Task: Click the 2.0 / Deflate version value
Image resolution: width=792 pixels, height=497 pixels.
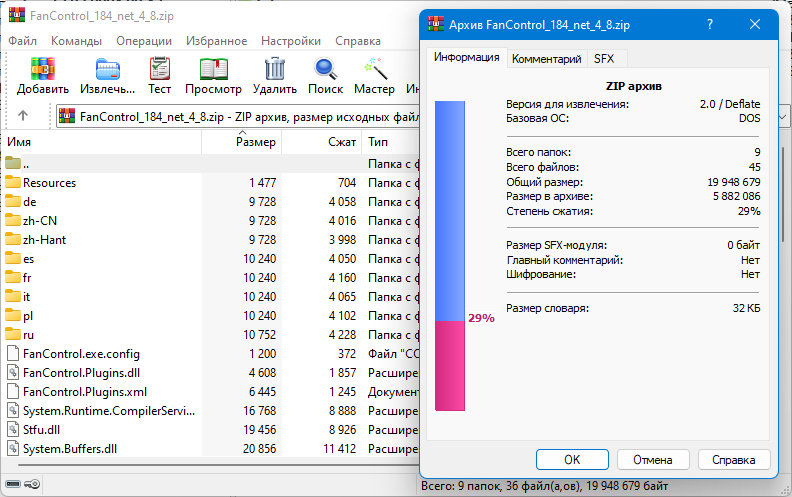Action: click(730, 104)
